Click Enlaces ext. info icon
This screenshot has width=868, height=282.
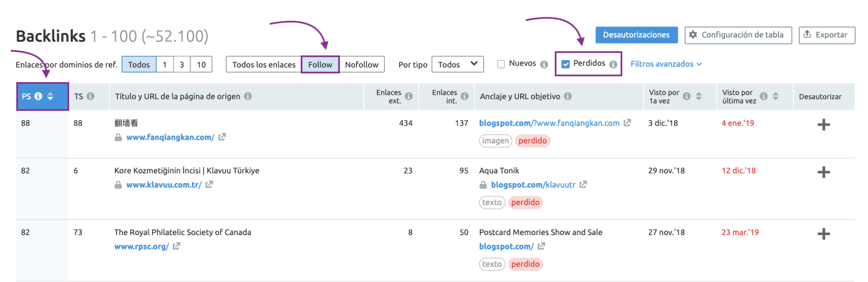tap(409, 96)
